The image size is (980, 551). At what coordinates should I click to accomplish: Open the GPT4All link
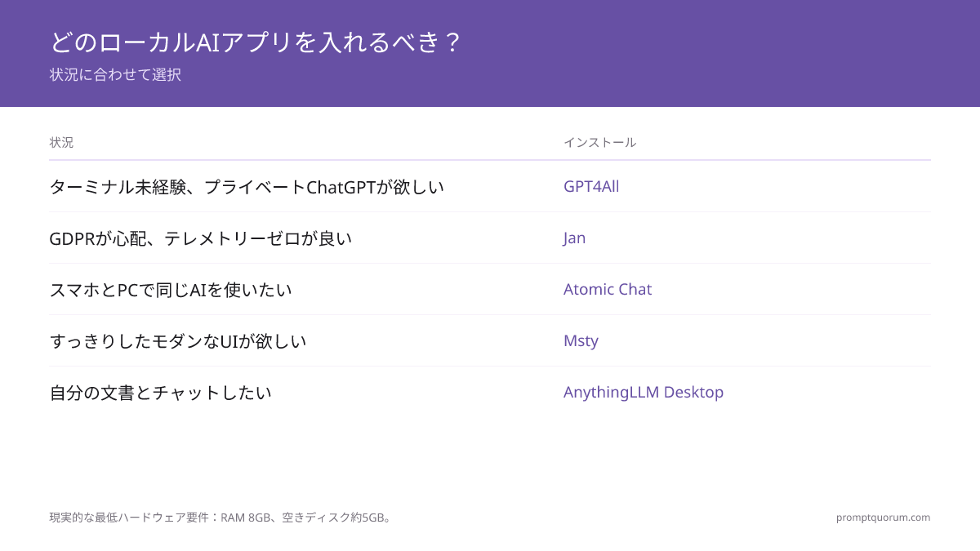click(591, 186)
